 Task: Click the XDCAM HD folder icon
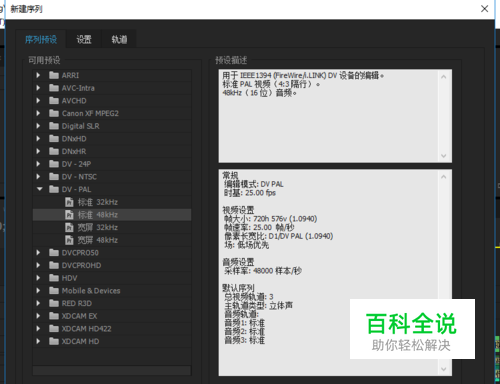(54, 341)
